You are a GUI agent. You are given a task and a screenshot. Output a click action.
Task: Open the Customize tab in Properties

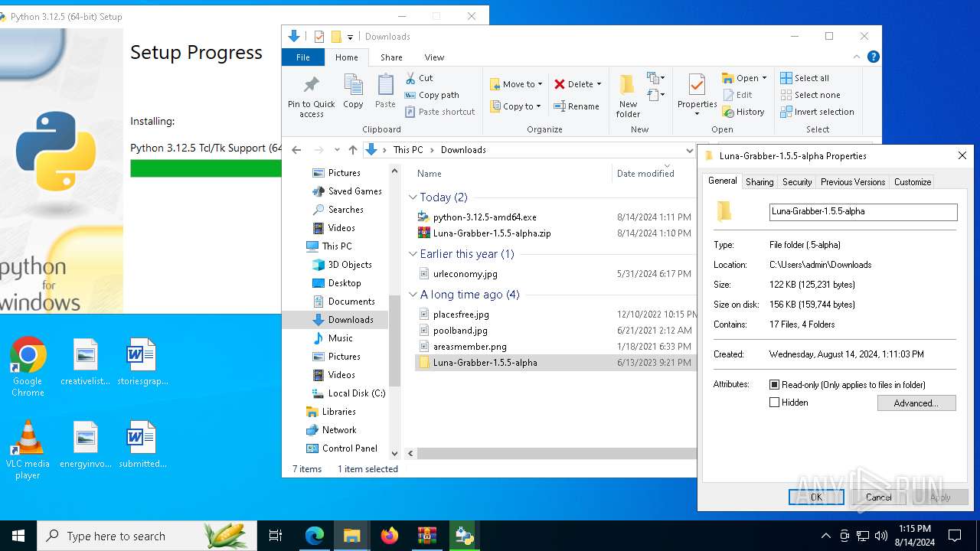tap(913, 182)
